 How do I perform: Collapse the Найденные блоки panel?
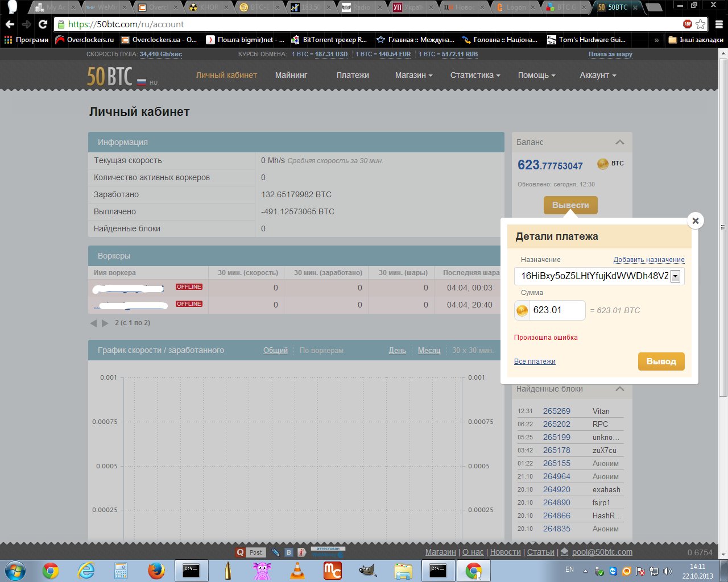coord(620,389)
